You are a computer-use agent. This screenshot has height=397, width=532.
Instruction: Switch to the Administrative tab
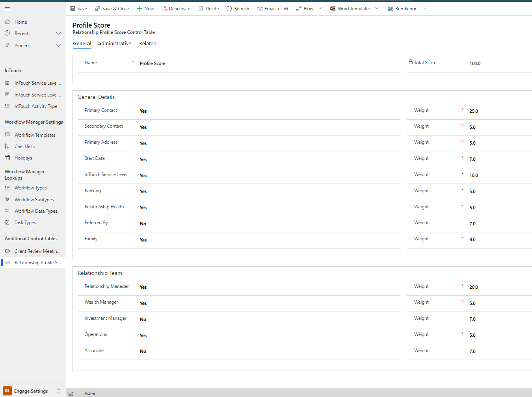coord(114,43)
